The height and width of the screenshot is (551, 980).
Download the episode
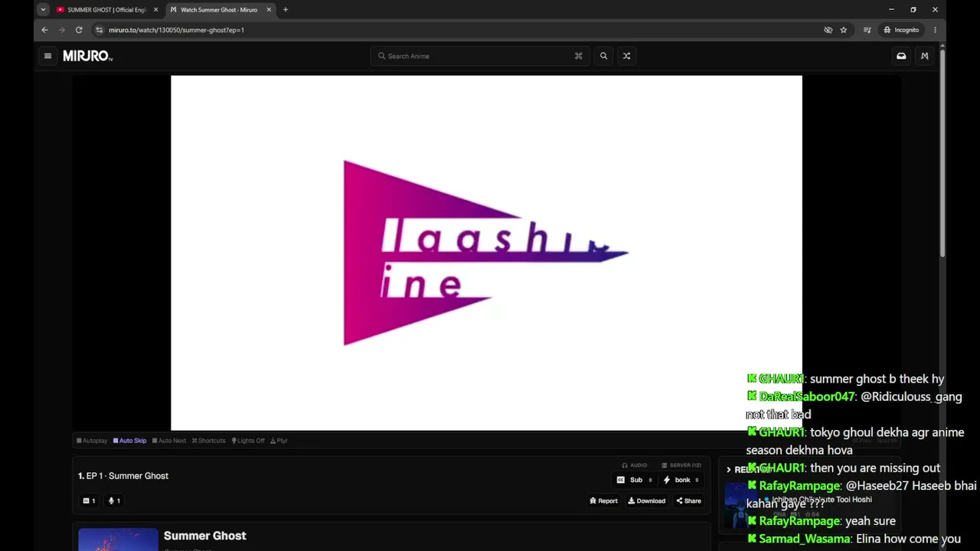pos(647,500)
